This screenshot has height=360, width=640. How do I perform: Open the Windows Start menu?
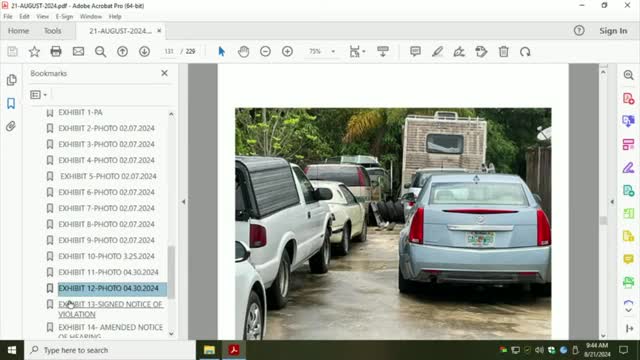11,350
